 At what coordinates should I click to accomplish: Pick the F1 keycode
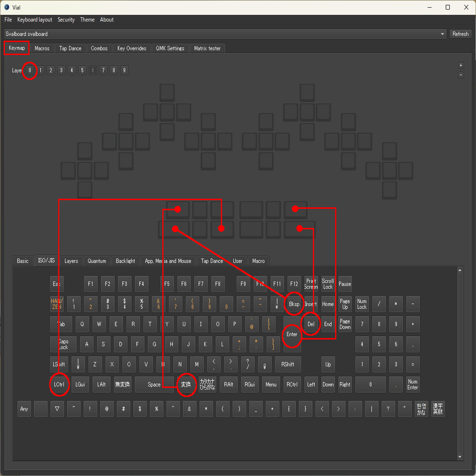[x=91, y=284]
